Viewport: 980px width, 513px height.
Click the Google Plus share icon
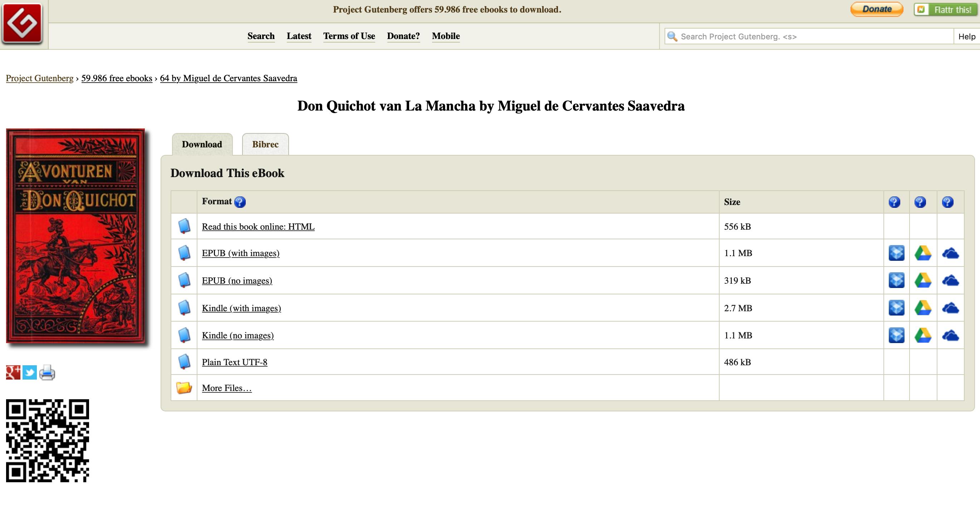(13, 372)
